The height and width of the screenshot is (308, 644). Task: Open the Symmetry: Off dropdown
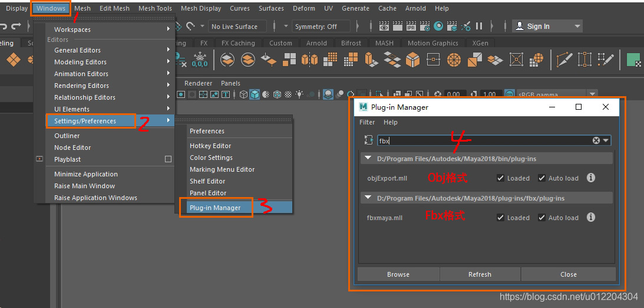[321, 27]
